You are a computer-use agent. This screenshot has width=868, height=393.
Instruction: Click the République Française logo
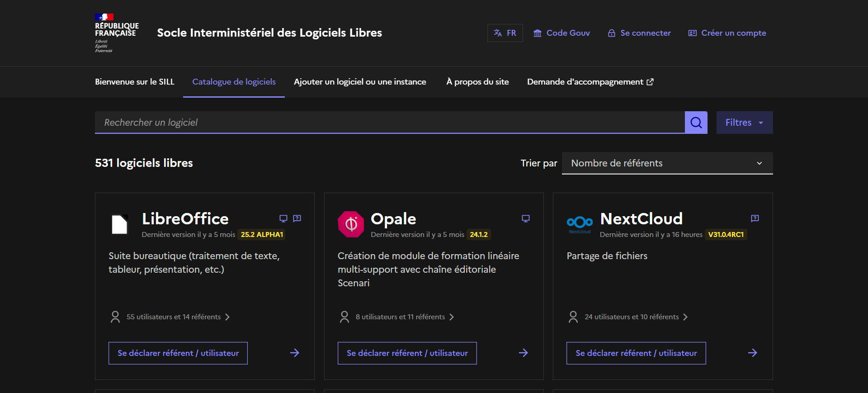tap(117, 33)
